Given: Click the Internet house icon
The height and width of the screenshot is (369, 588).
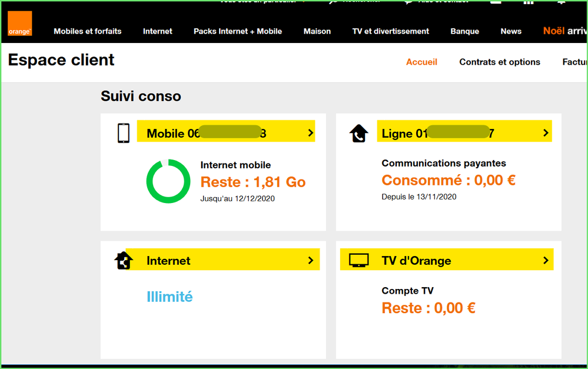Looking at the screenshot, I should coord(124,260).
